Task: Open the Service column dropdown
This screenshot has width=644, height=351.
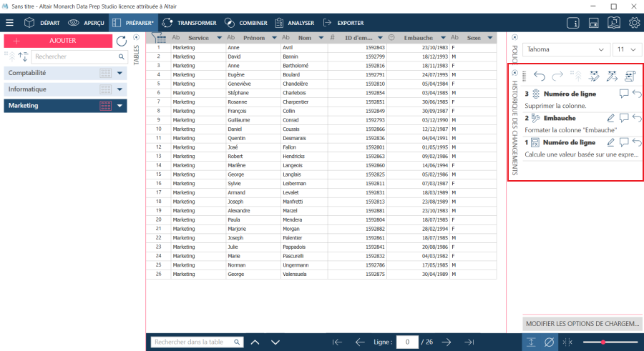Action: point(220,38)
